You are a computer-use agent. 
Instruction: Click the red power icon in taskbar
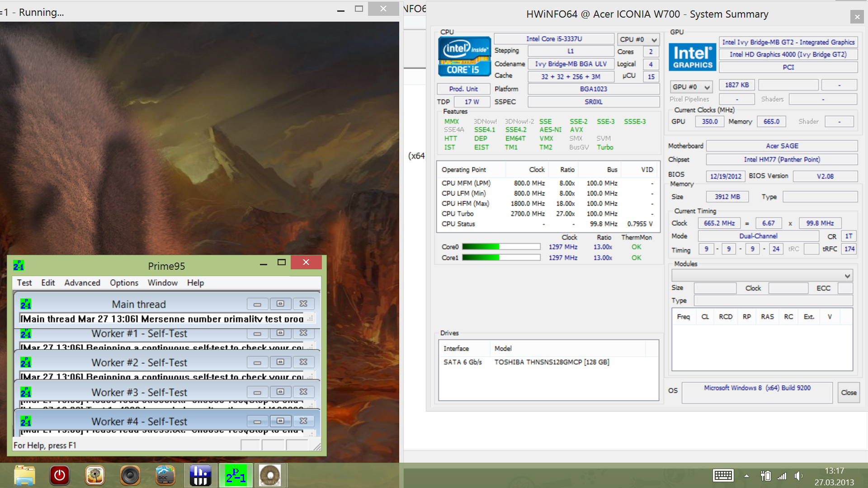(59, 475)
